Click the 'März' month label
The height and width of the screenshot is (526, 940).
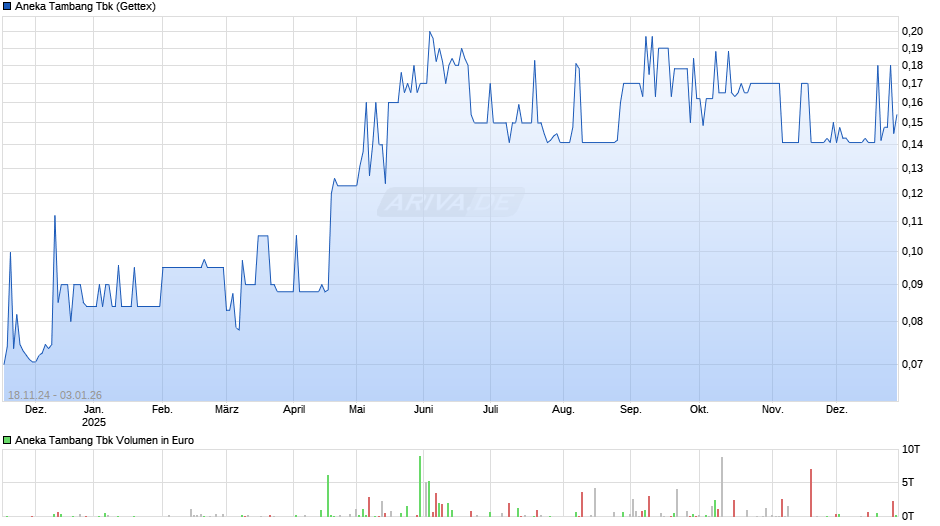227,410
